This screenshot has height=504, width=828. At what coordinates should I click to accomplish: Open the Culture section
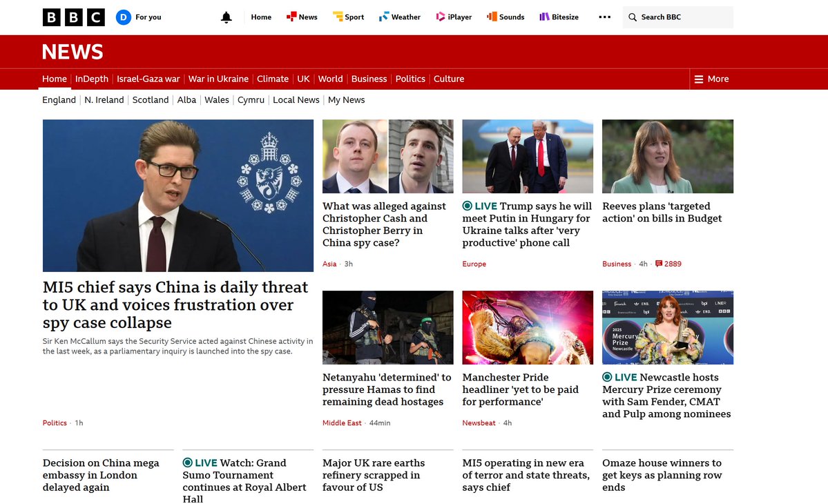(x=449, y=79)
